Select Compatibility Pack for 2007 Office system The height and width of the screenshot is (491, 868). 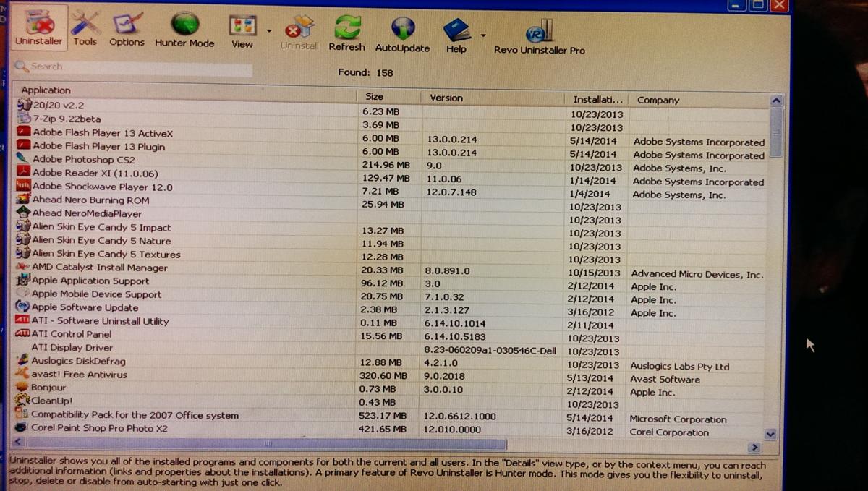coord(135,415)
